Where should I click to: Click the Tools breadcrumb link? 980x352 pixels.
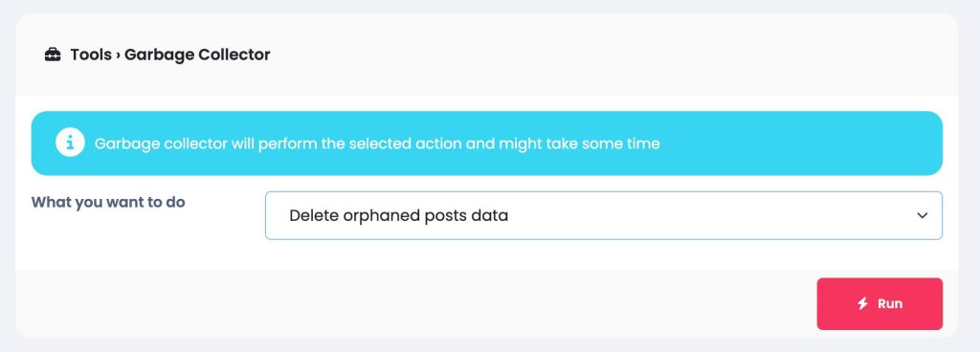coord(91,55)
